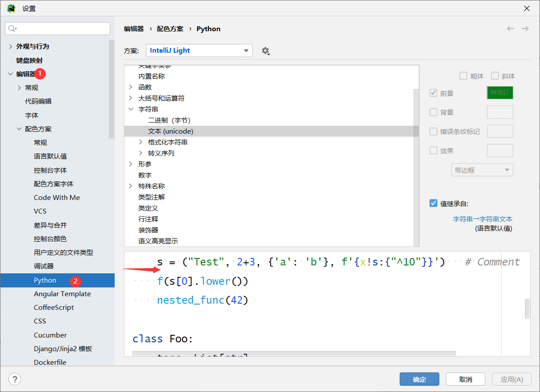Click the 编辑器 breadcrumb
Screen dimensions: 540x392
pyautogui.click(x=134, y=29)
